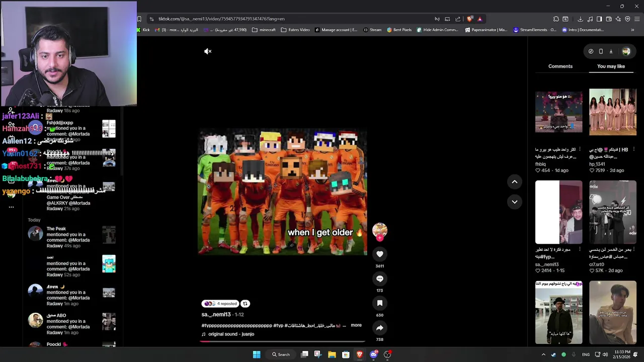
Task: Repost the video with repost icon
Action: pos(245,304)
